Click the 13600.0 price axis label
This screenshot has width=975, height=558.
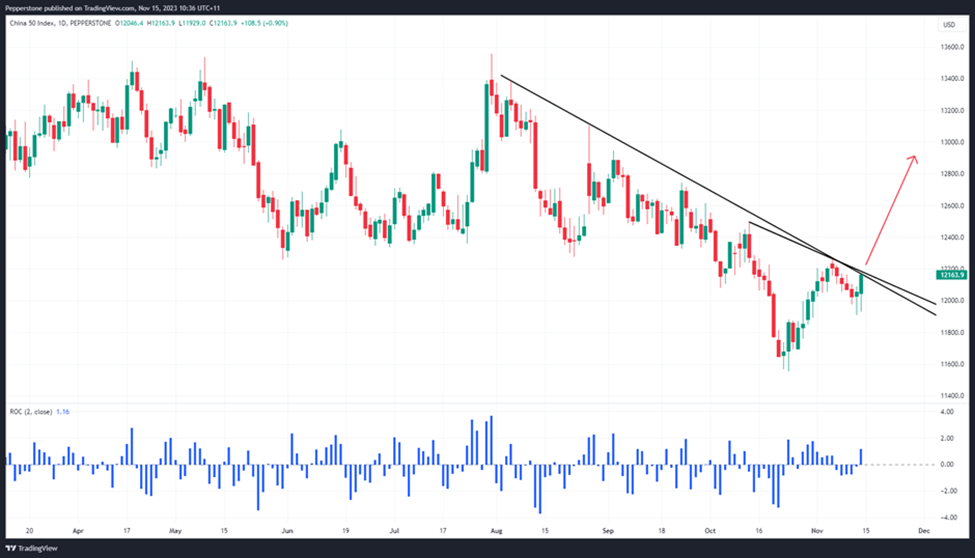pos(951,47)
